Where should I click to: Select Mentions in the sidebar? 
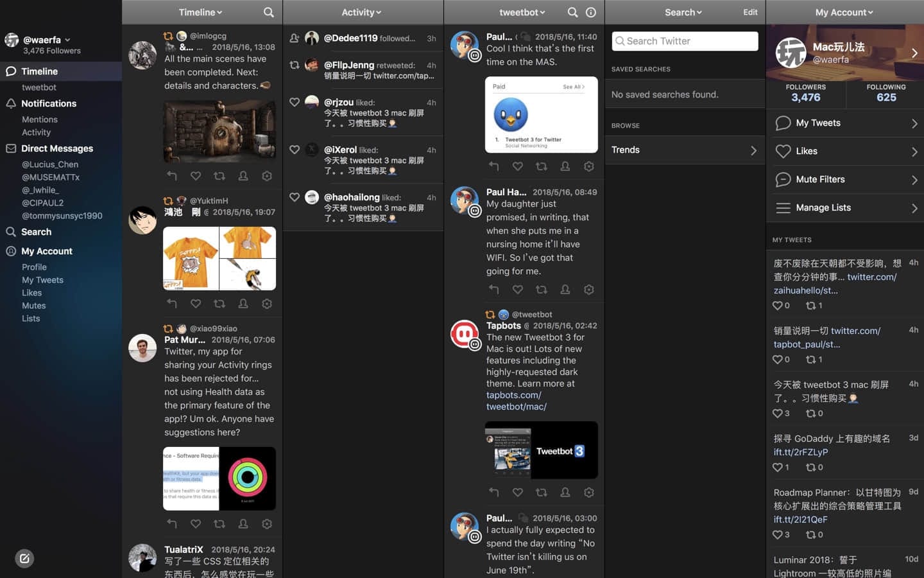coord(40,119)
